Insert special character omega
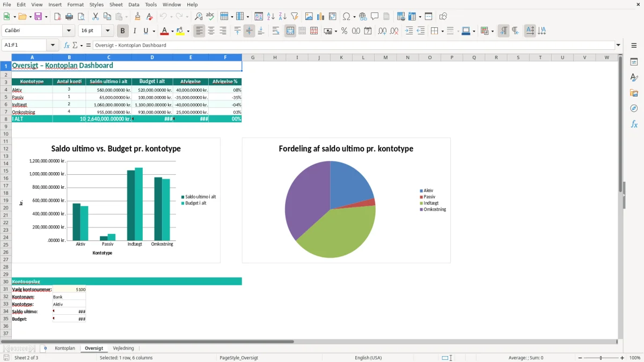 click(x=346, y=17)
